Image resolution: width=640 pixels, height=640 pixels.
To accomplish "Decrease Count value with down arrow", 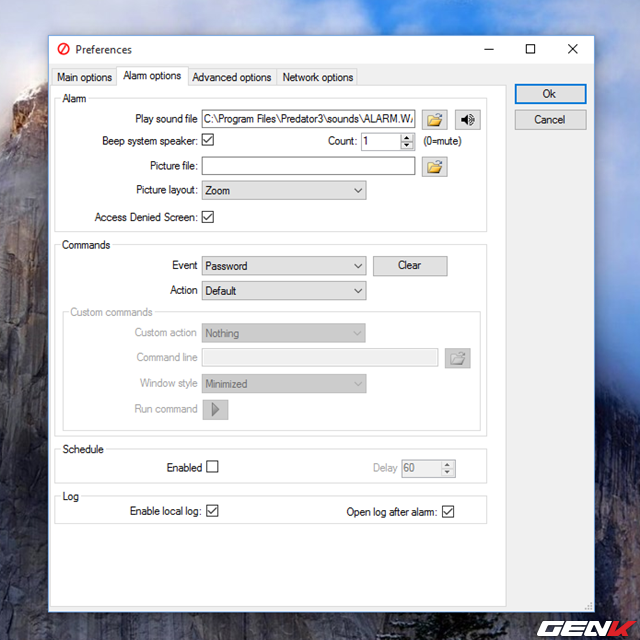I will click(x=407, y=146).
